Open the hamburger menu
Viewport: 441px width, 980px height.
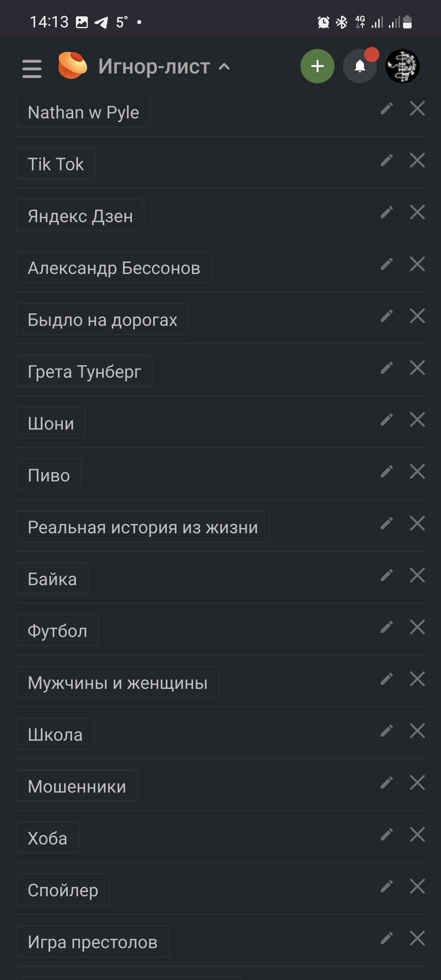pos(32,68)
